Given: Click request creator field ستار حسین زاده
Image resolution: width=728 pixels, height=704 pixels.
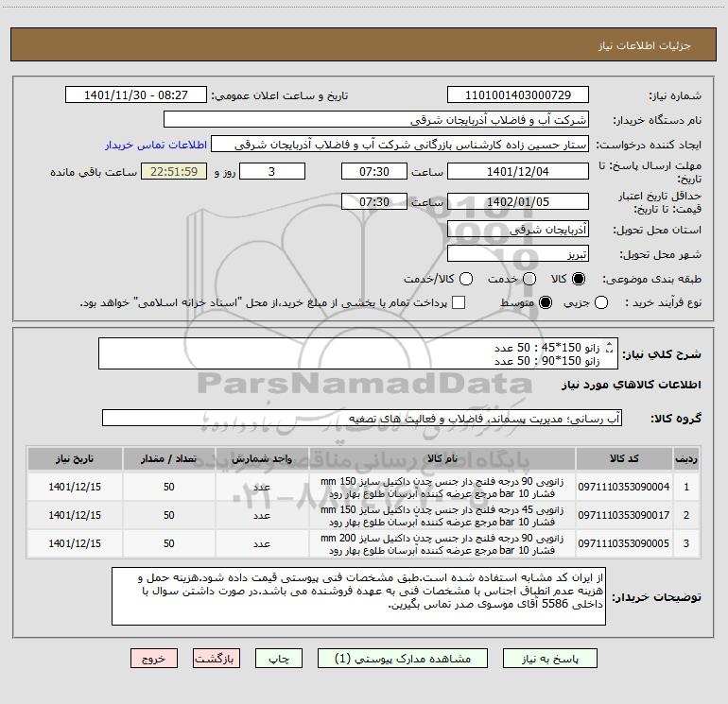Looking at the screenshot, I should point(400,145).
